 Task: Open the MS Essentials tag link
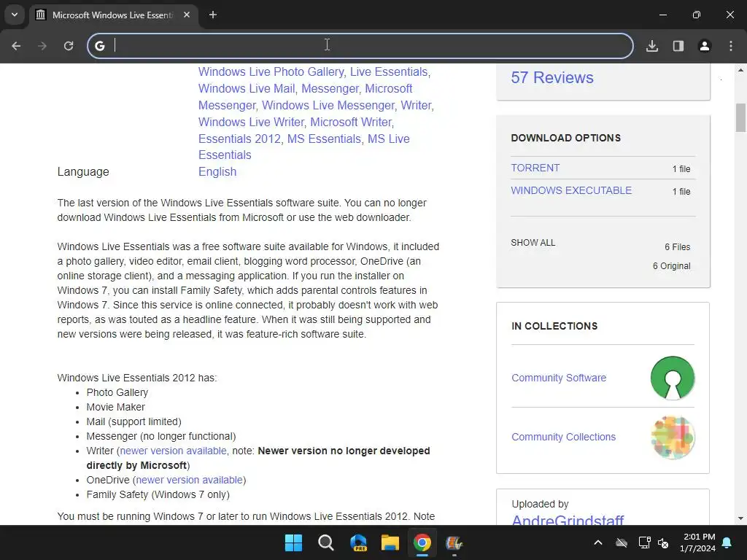click(324, 139)
